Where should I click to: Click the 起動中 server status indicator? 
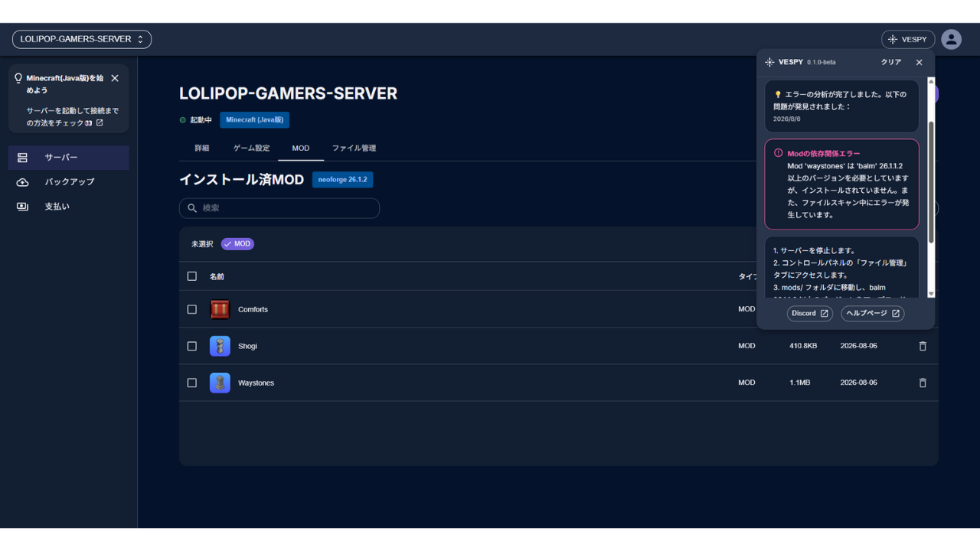tap(196, 120)
